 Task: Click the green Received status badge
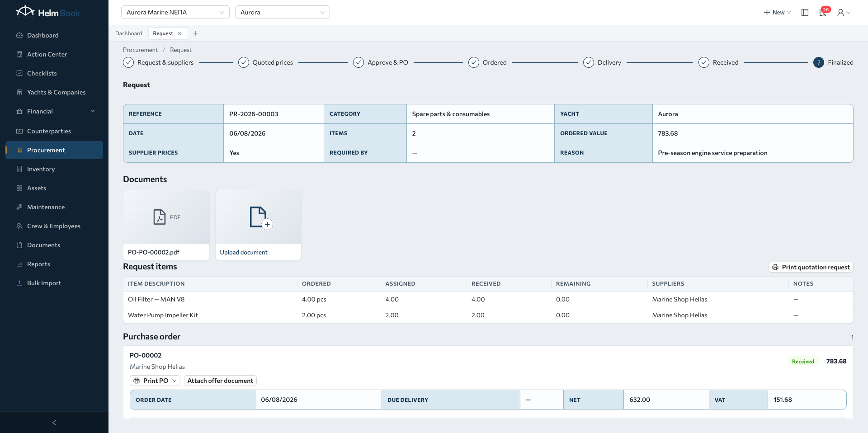[x=803, y=362]
